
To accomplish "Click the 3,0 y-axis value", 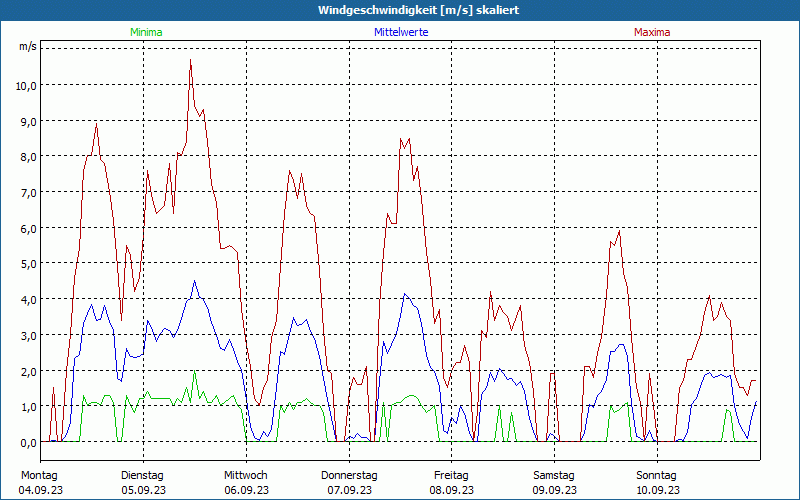I will tap(29, 336).
